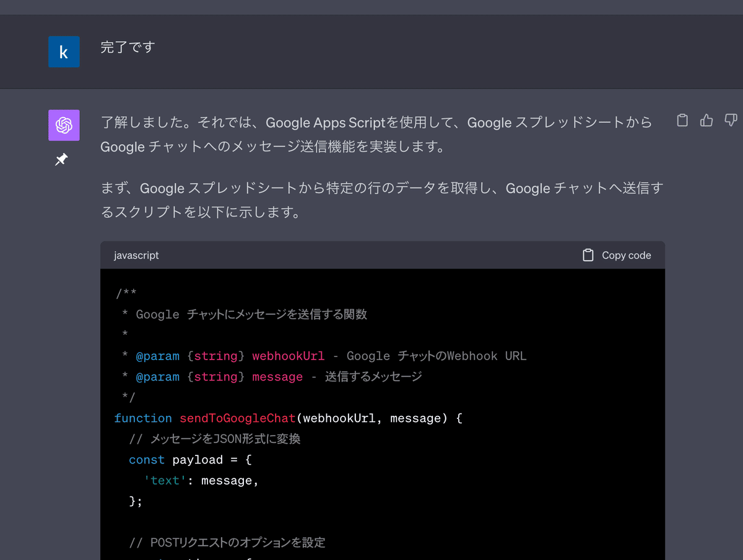Click the webhookUrl parameter doc line
The image size is (743, 560).
coord(324,356)
